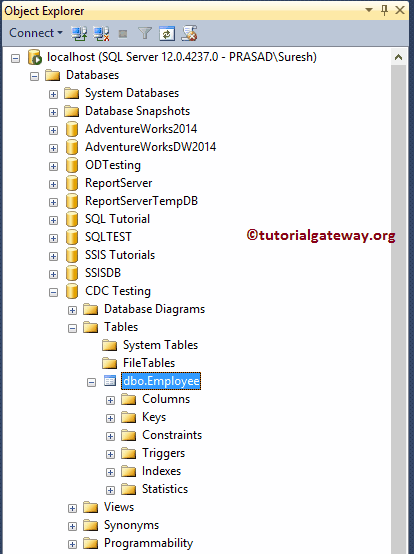Collapse the Databases folder
The image size is (414, 554).
[x=34, y=76]
